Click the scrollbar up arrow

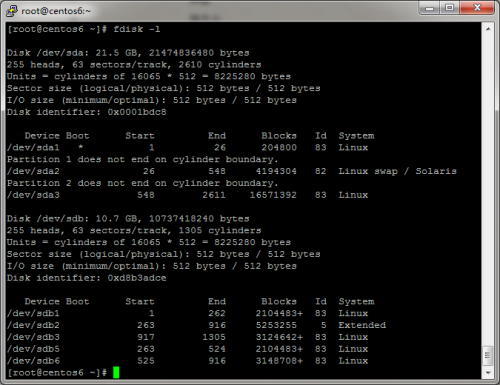coord(488,29)
